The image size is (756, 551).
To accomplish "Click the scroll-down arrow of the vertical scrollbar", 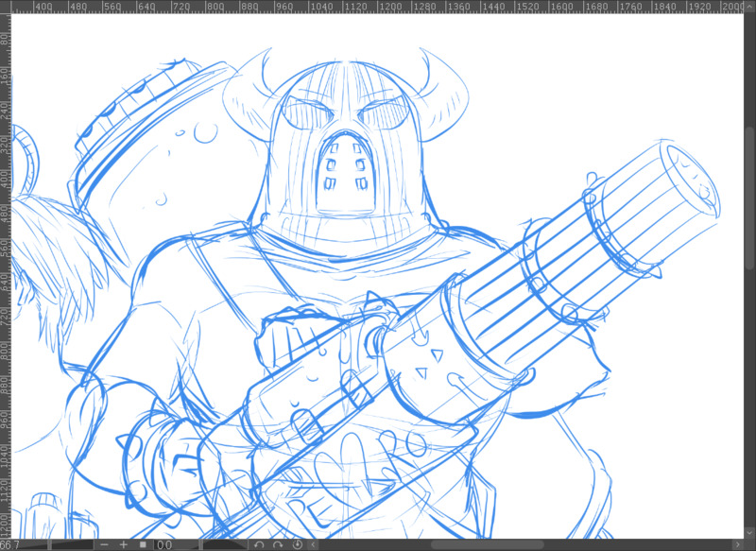I will 750,533.
